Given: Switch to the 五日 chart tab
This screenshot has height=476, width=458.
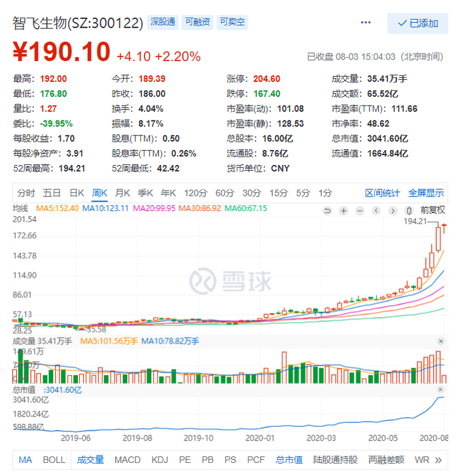Looking at the screenshot, I should pyautogui.click(x=52, y=192).
